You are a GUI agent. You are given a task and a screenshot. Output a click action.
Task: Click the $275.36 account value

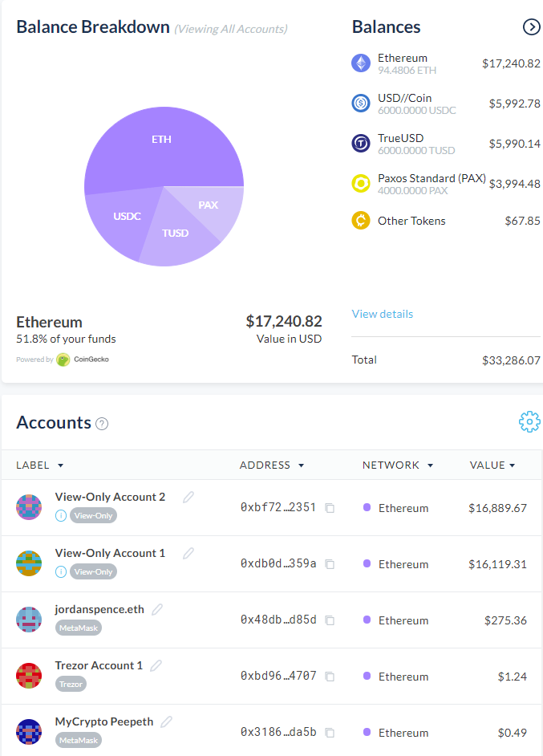[505, 620]
